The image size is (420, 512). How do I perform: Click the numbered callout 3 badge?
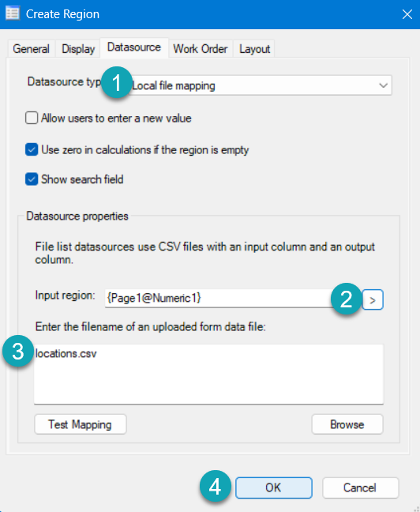pos(18,352)
